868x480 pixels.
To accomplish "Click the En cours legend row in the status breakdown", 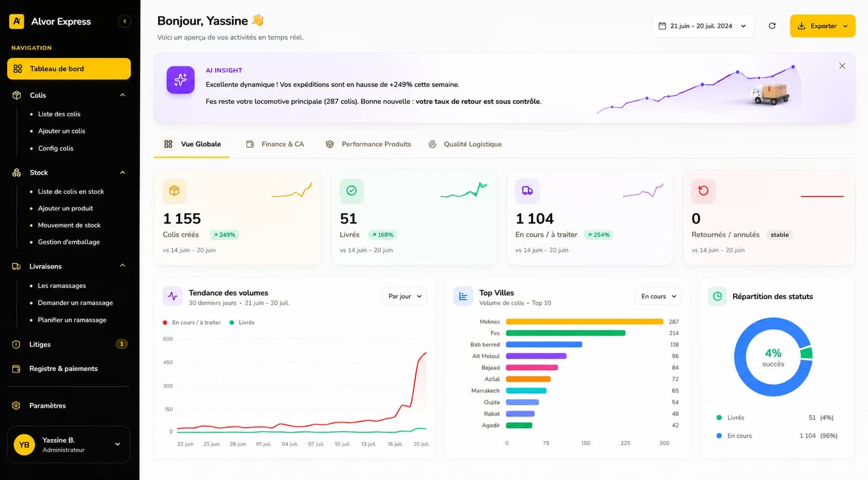I will pos(777,436).
